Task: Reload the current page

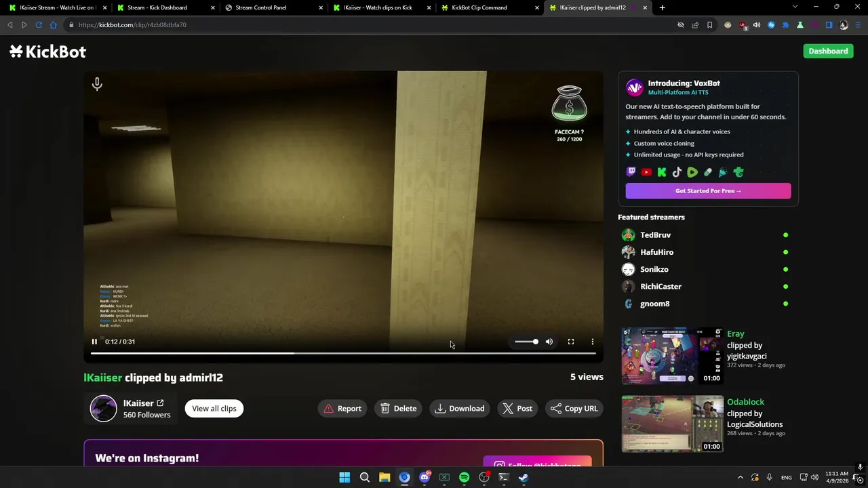Action: tap(39, 25)
